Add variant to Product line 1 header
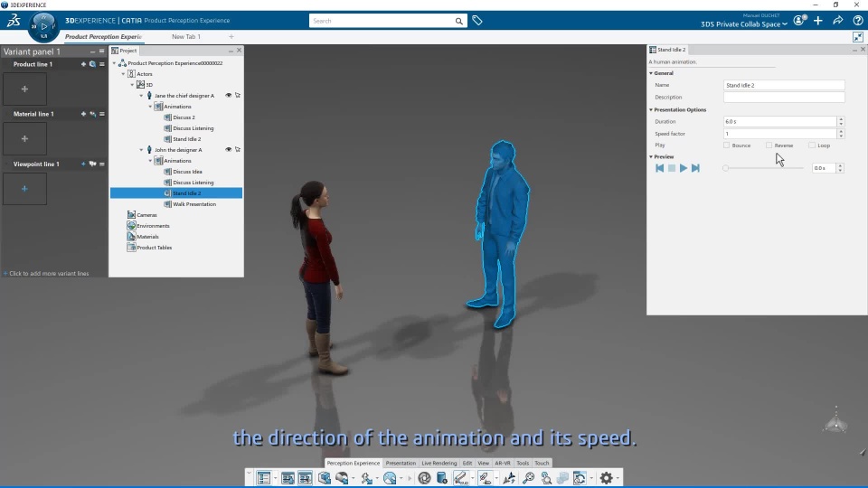The width and height of the screenshot is (868, 488). [83, 64]
